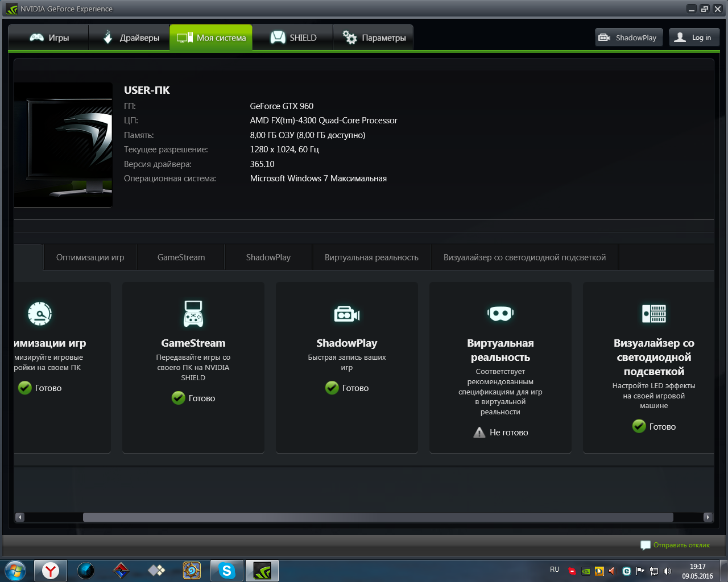Click the Отправить отклик feedback link

681,545
